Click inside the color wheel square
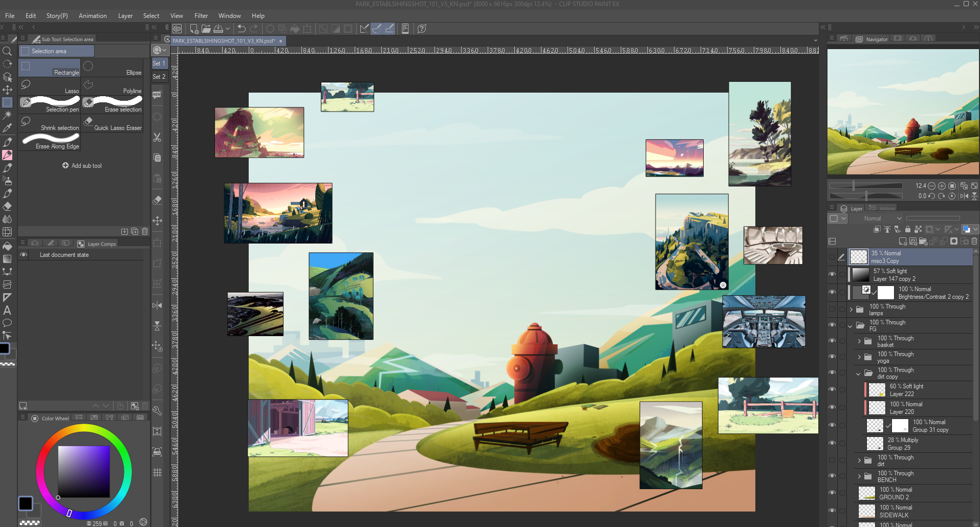980x527 pixels. (83, 471)
